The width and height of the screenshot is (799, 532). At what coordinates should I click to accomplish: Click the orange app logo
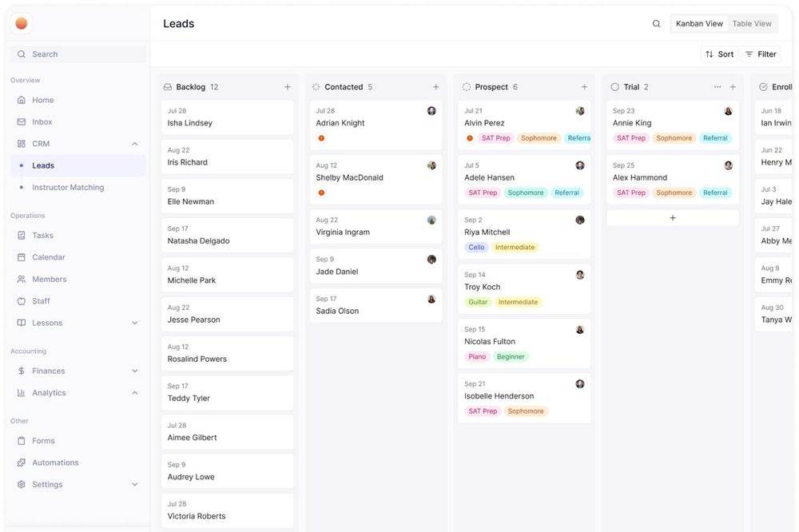point(22,24)
